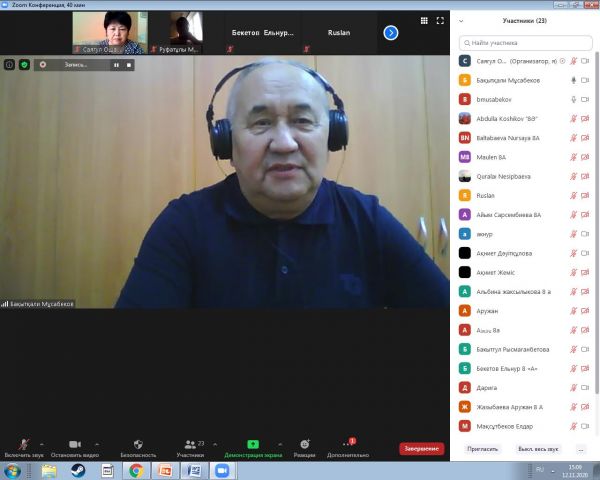600x480 pixels.
Task: Click the Участники participants icon
Action: 190,445
